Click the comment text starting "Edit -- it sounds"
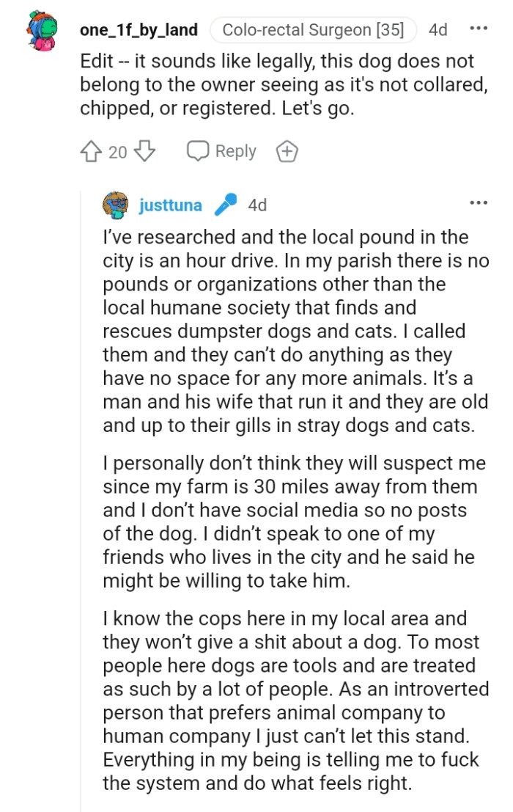 pyautogui.click(x=283, y=83)
